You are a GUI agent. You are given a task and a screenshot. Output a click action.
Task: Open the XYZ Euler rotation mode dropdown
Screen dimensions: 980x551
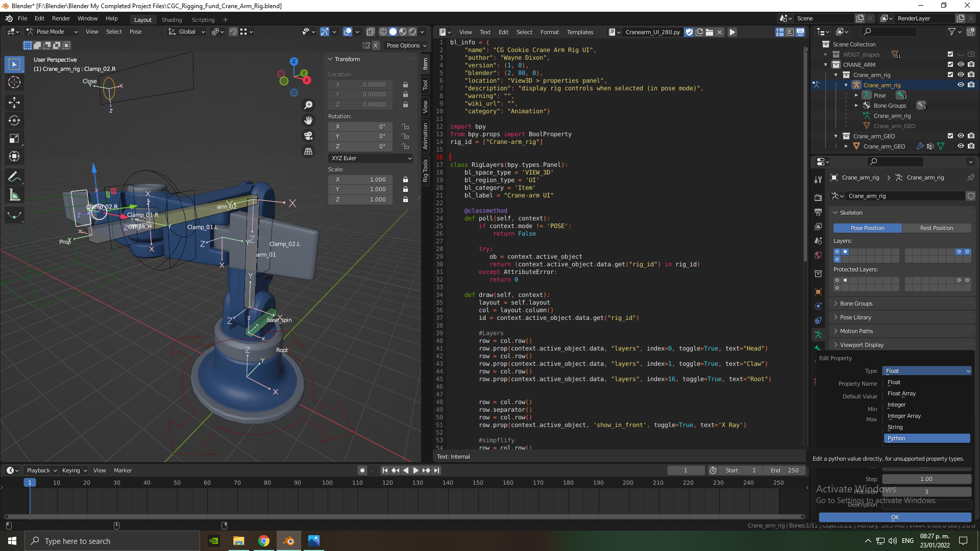tap(371, 158)
